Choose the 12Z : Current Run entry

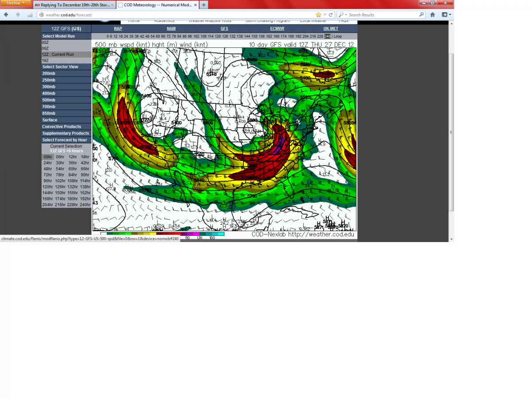click(66, 55)
